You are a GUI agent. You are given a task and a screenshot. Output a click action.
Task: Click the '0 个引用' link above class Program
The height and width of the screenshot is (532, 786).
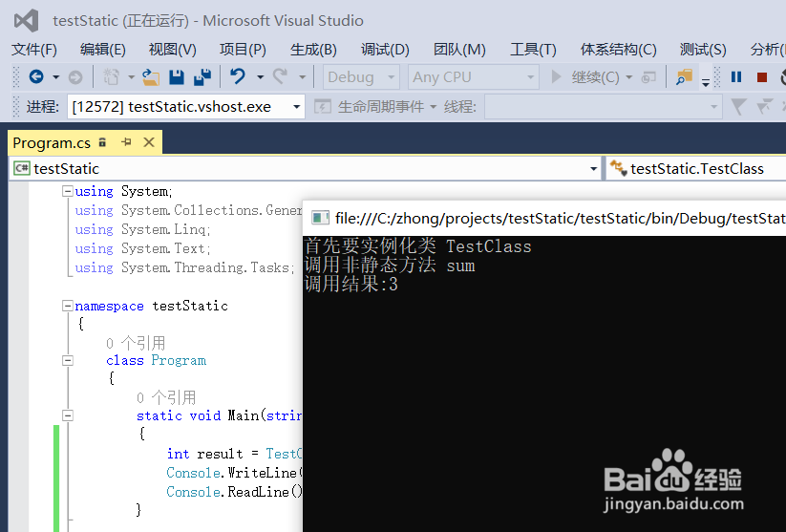(x=136, y=343)
